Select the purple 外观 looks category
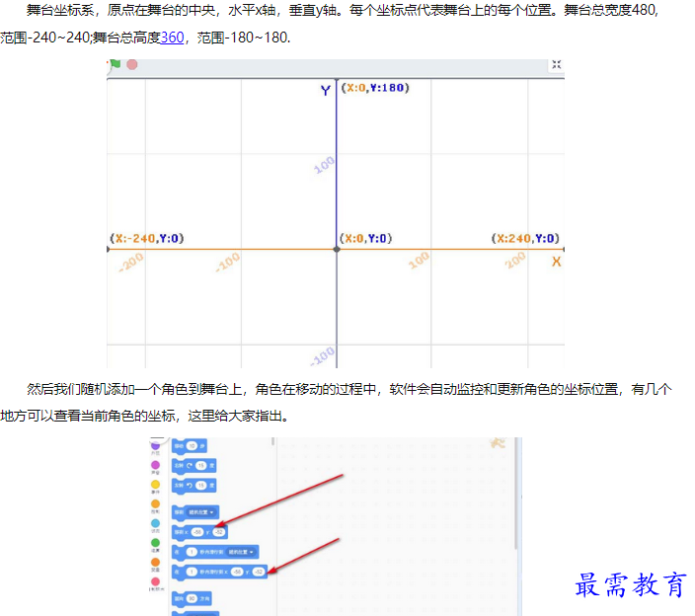 (155, 446)
